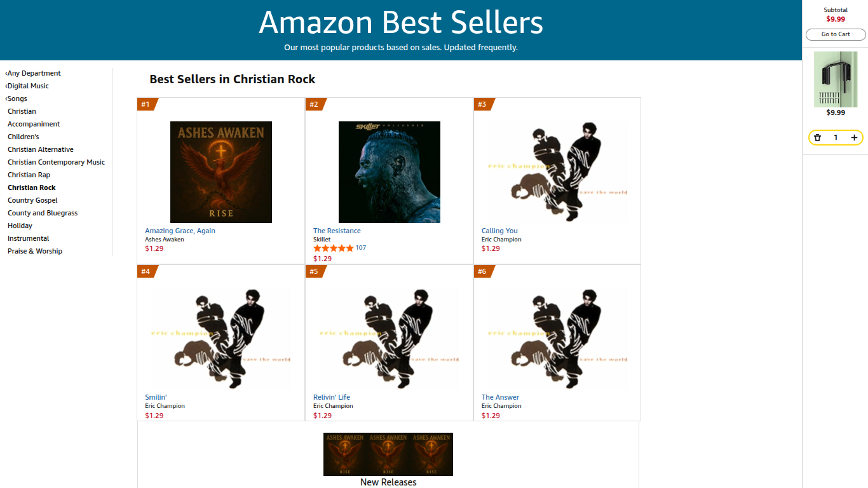The height and width of the screenshot is (488, 868).
Task: Click the five-star rating for The Resistance
Action: [x=334, y=248]
